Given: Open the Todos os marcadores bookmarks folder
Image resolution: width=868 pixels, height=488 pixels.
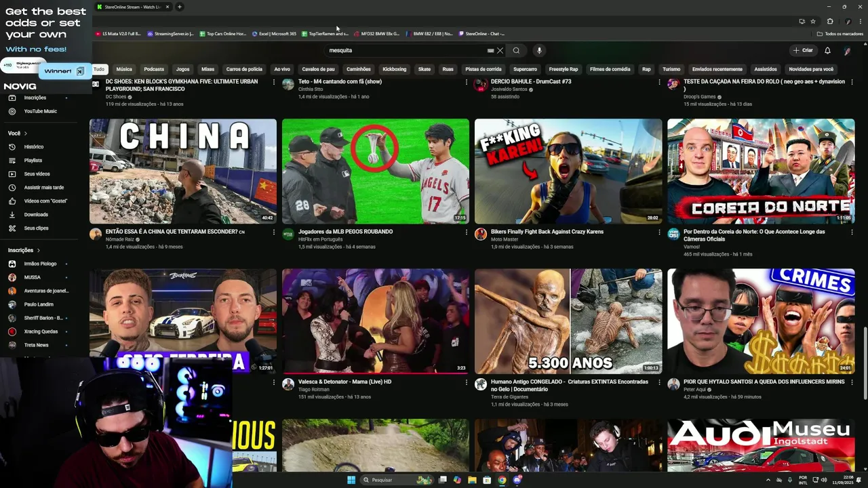Looking at the screenshot, I should coord(840,34).
